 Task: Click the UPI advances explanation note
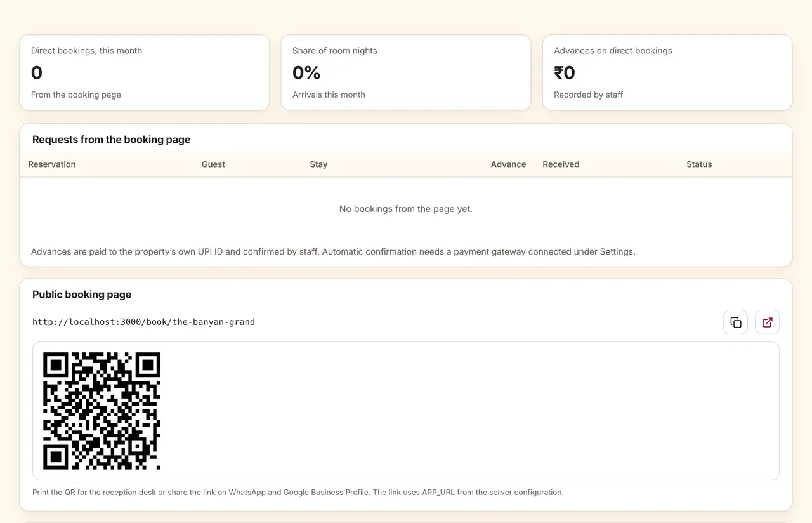[333, 251]
